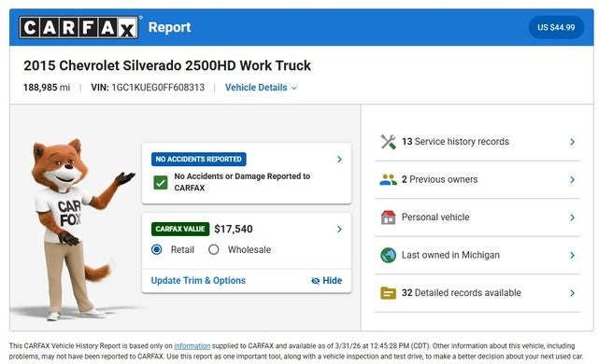Expand Personal vehicle row chevron
598x364 pixels.
(572, 217)
